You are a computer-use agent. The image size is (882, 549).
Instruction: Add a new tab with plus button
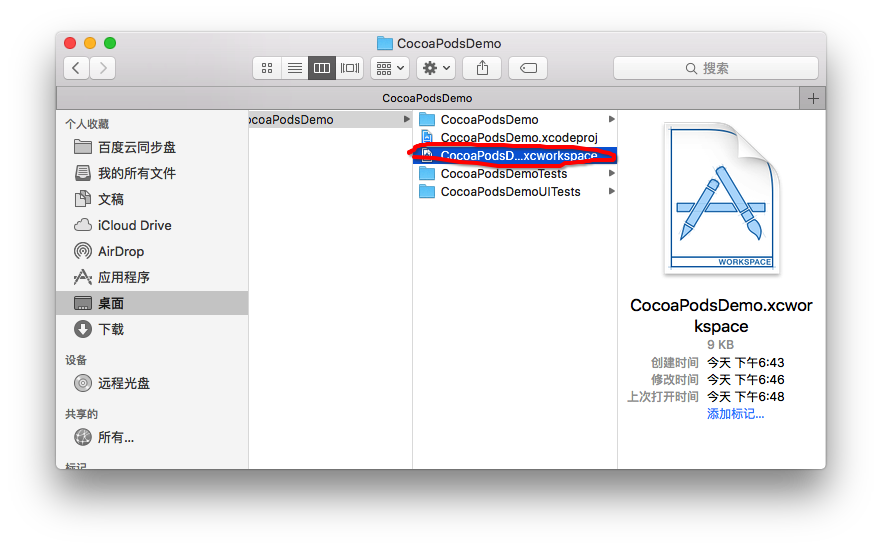point(813,98)
